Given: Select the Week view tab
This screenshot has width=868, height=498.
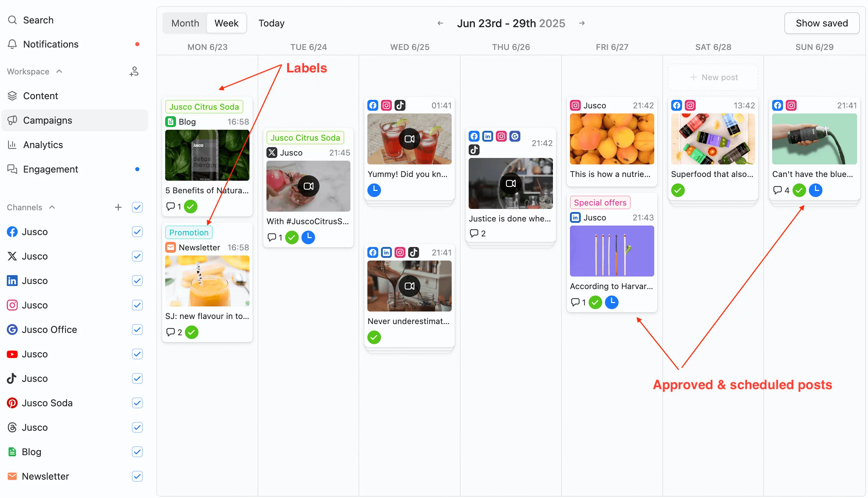Looking at the screenshot, I should [x=226, y=23].
